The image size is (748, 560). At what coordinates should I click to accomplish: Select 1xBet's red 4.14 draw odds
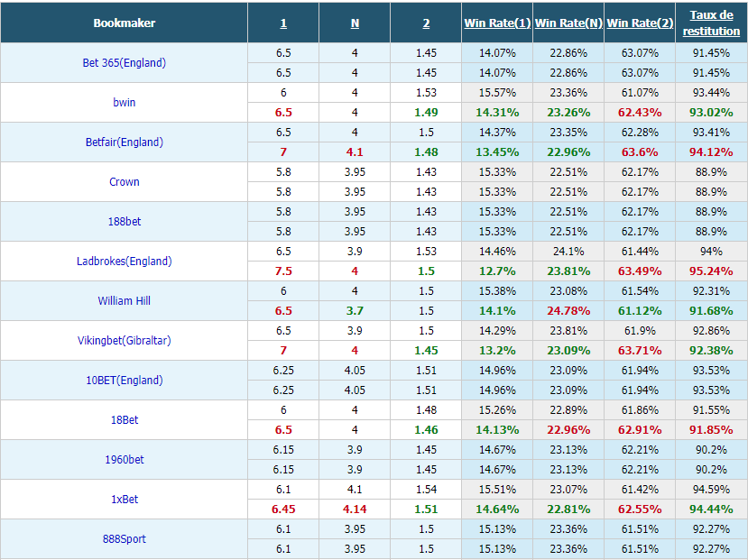point(355,509)
